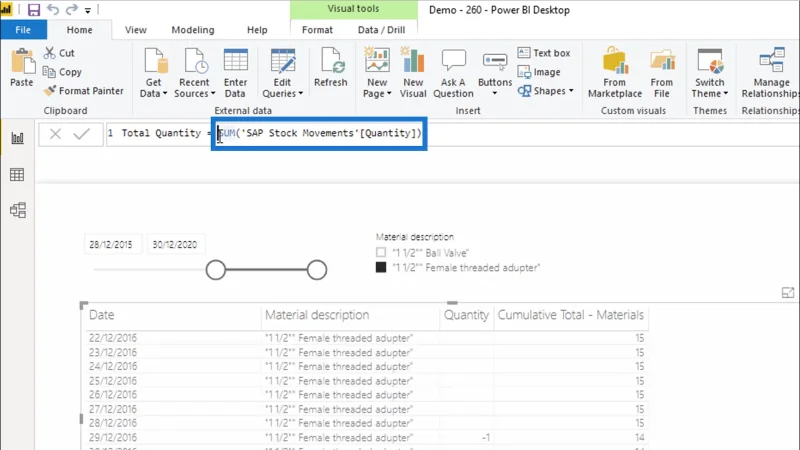
Task: Switch to the Home ribbon tab
Action: (x=80, y=30)
